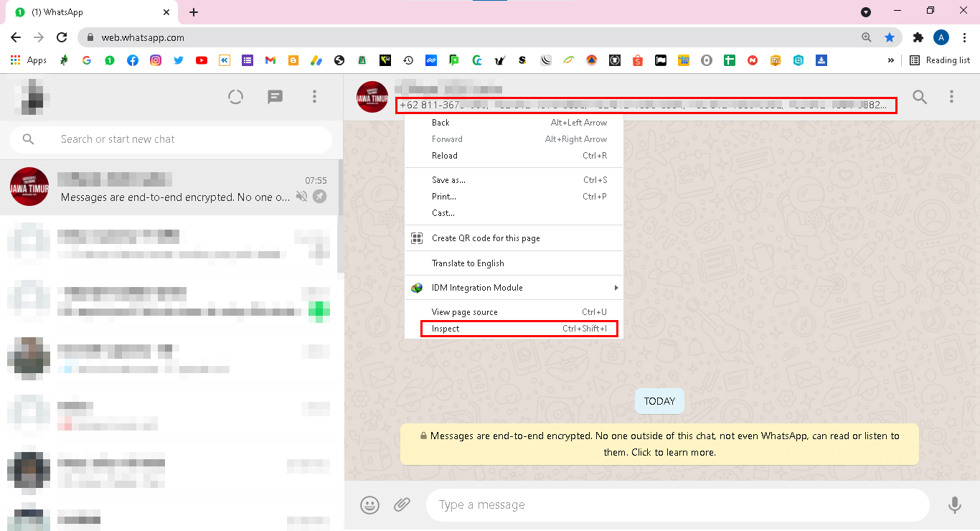Open Gmail from the bookmarks bar
Image resolution: width=980 pixels, height=531 pixels.
[x=270, y=60]
